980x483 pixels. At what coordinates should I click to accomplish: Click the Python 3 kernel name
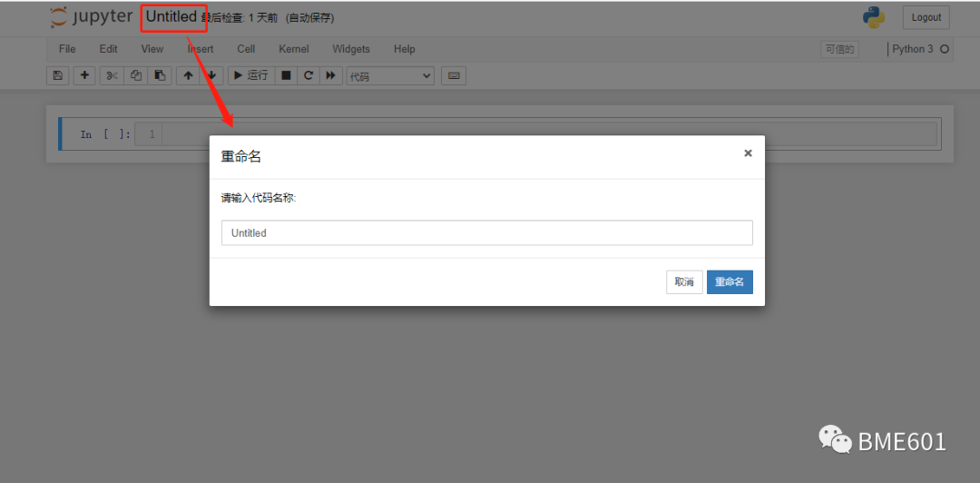(x=913, y=49)
